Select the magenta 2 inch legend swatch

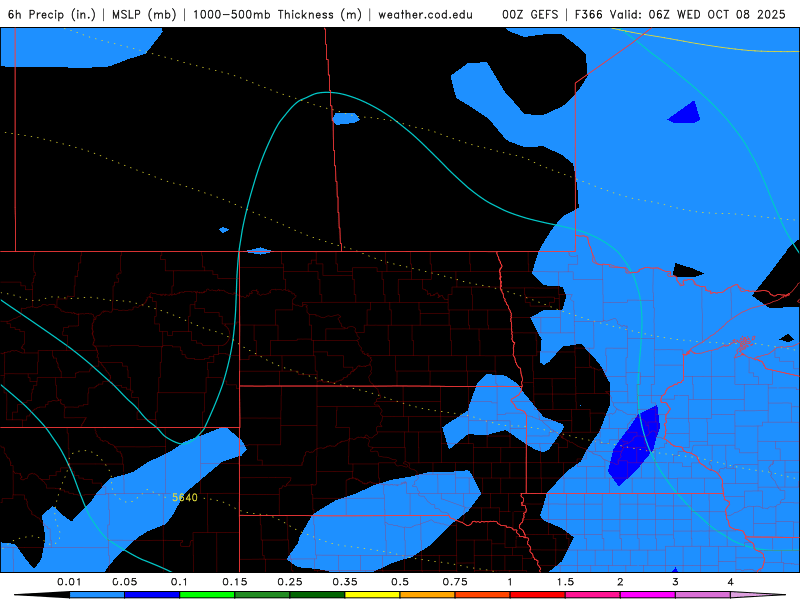(648, 595)
